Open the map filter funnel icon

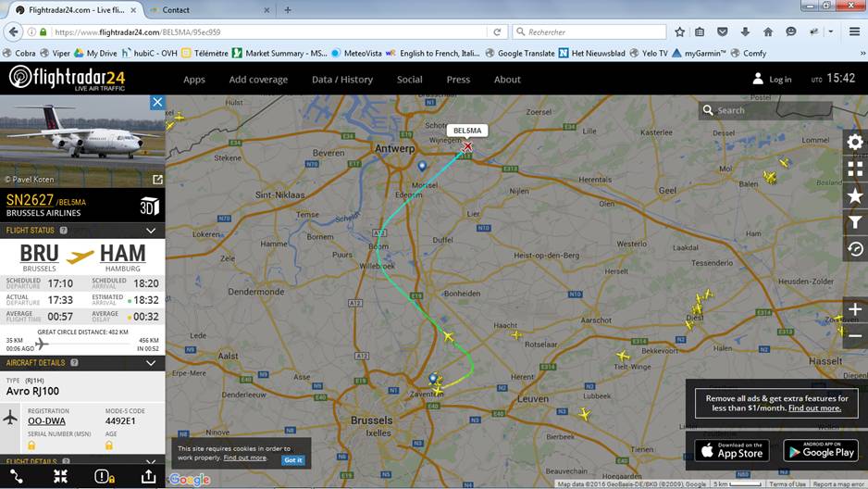tap(855, 222)
